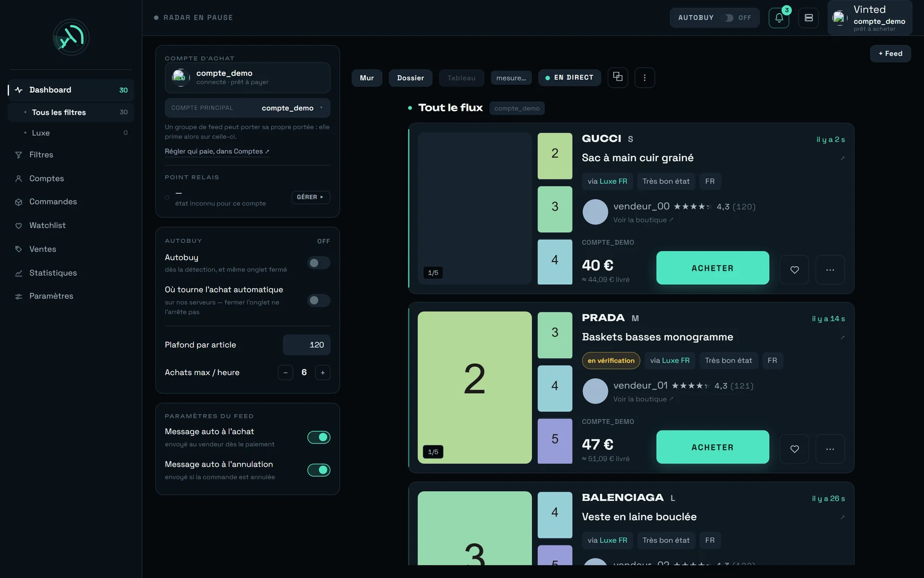
Task: Switch to the Tableau view
Action: click(461, 78)
